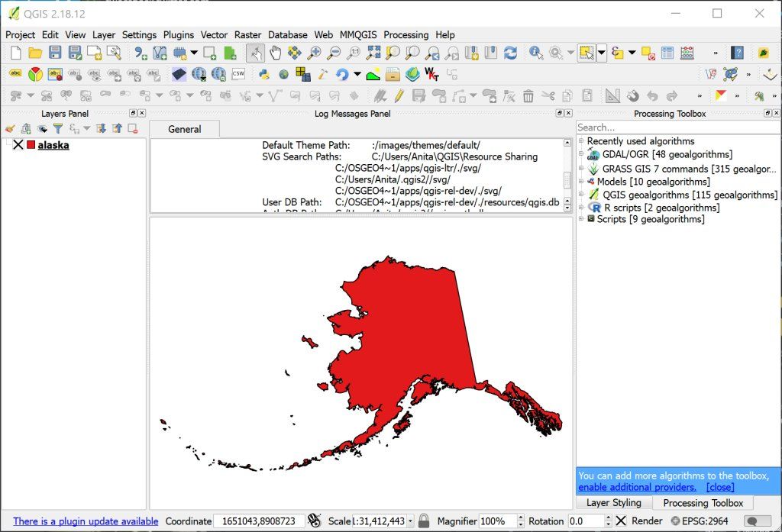Screen dimensions: 782x532
Task: Open the diagram options pie-chart icon
Action: (35, 74)
